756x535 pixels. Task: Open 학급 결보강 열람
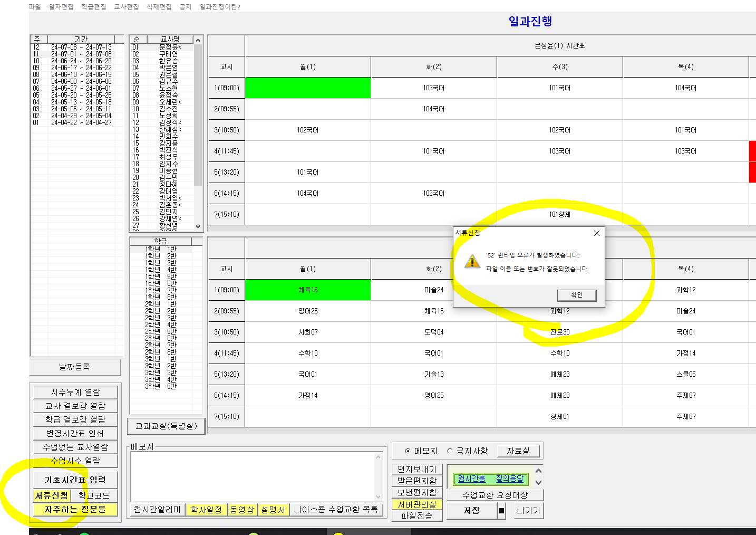point(75,419)
